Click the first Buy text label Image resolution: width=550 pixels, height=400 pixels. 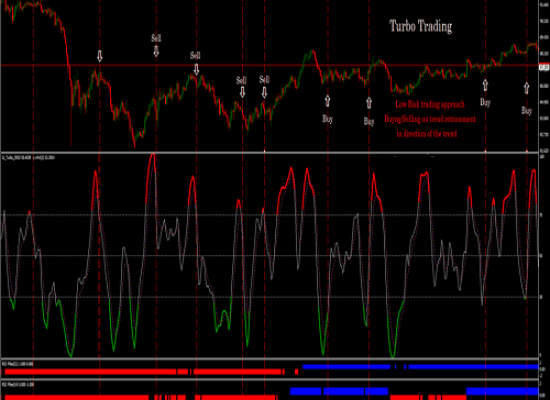(327, 119)
